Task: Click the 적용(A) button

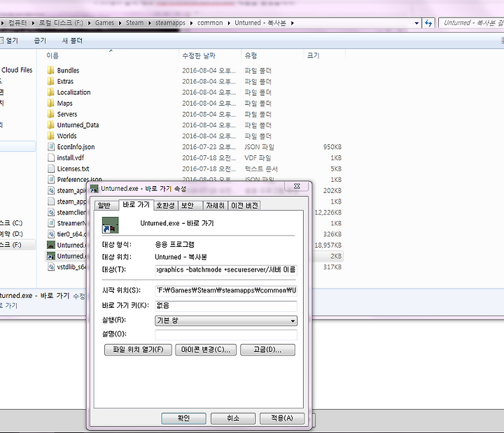Action: click(x=282, y=418)
